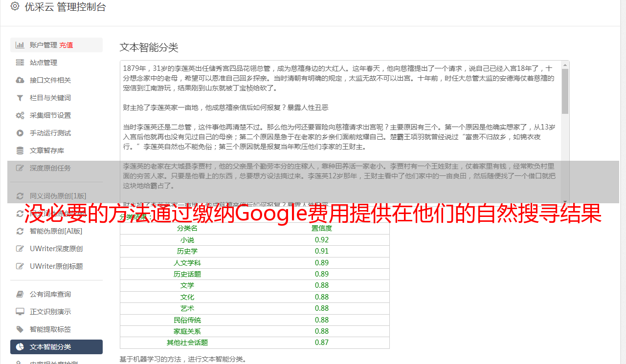The width and height of the screenshot is (626, 364).
Task: Click the 人文学科 category cell
Action: pyautogui.click(x=187, y=263)
